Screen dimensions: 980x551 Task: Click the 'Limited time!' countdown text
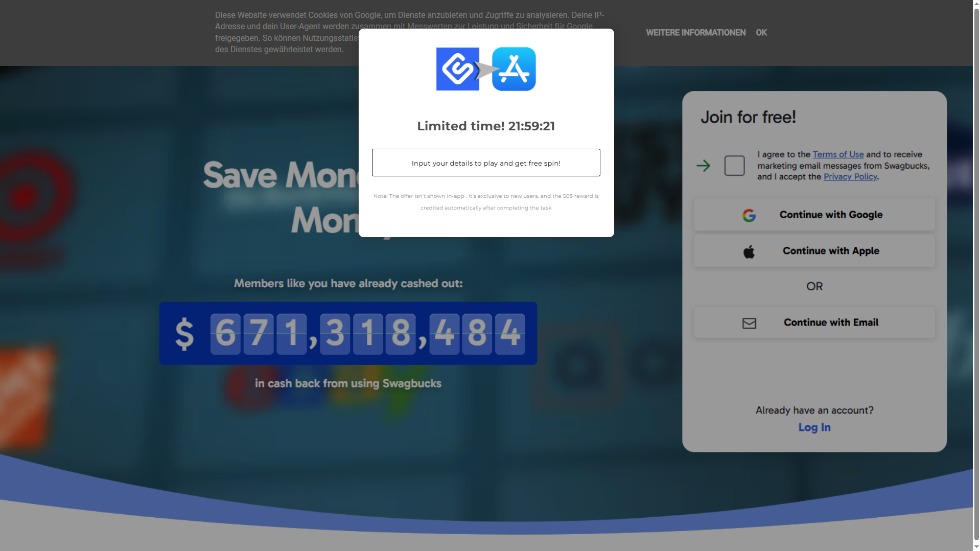tap(486, 126)
